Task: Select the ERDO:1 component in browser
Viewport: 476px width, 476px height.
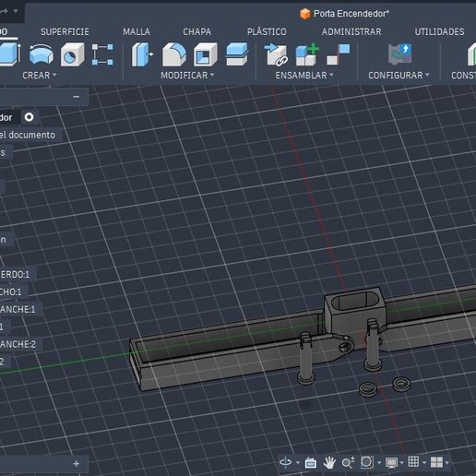Action: tap(15, 274)
